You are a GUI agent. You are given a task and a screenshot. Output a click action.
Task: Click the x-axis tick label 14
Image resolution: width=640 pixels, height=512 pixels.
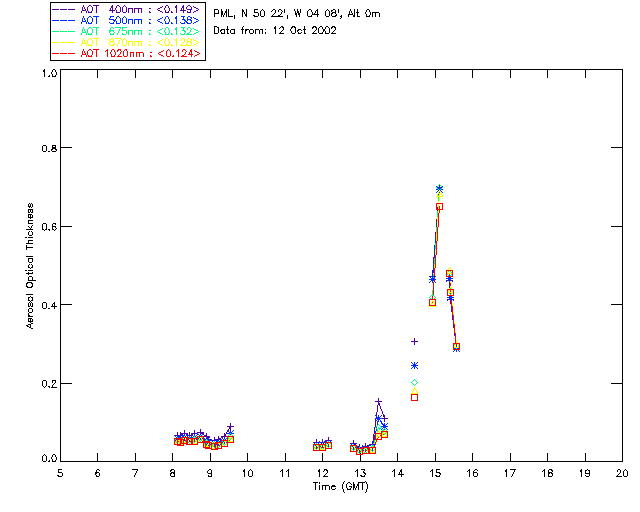coord(398,473)
